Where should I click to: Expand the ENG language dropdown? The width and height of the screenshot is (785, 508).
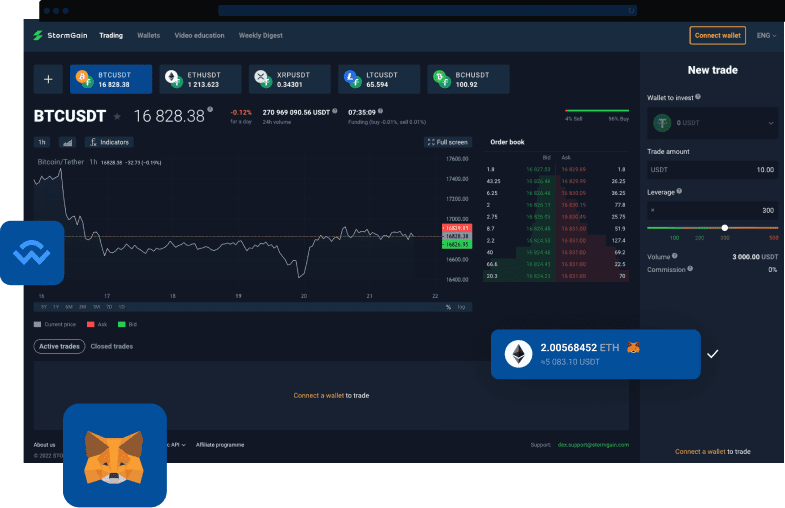pyautogui.click(x=766, y=36)
